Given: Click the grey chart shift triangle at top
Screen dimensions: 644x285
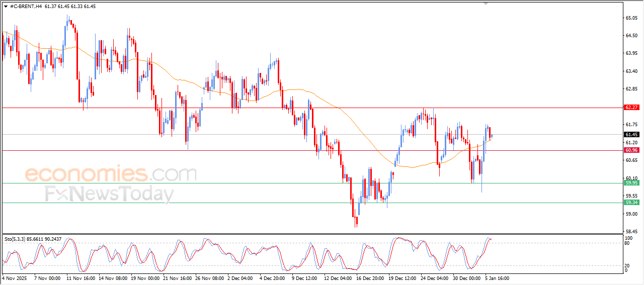Looking at the screenshot, I should coord(486,3).
